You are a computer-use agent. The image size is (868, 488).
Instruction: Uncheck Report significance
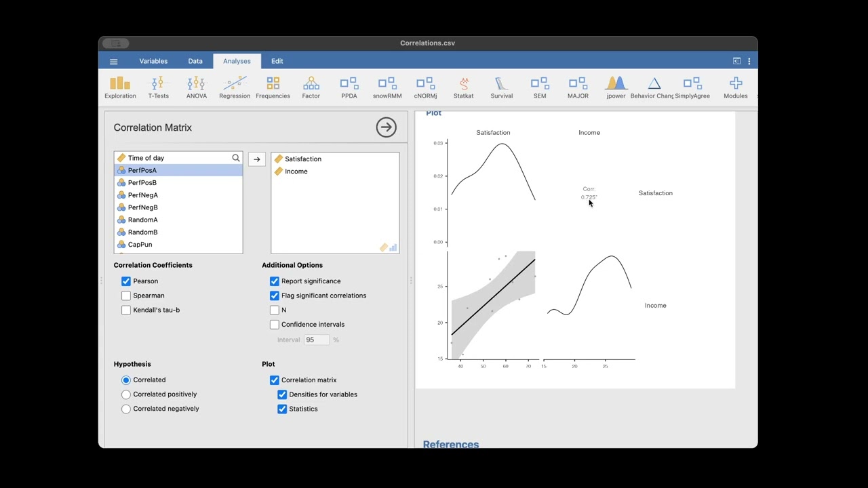275,281
